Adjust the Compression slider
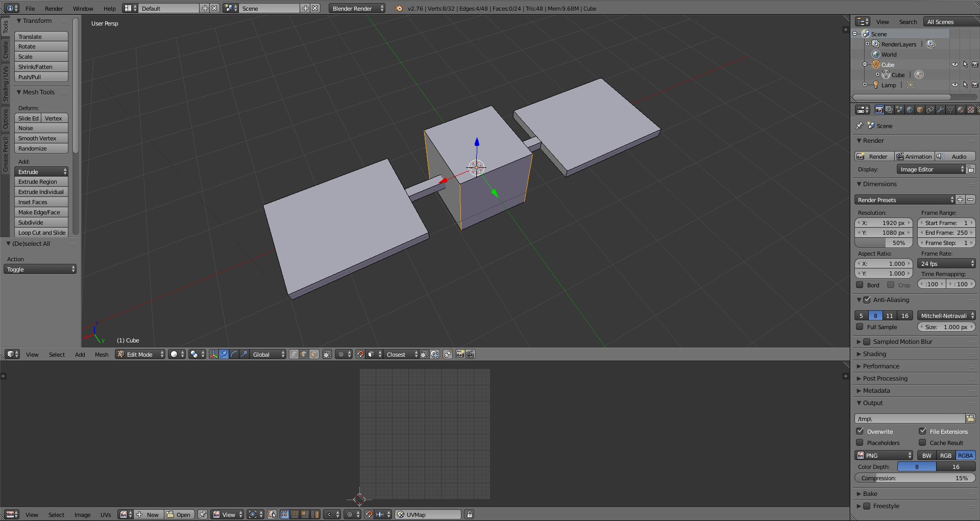The height and width of the screenshot is (521, 980). [x=915, y=478]
